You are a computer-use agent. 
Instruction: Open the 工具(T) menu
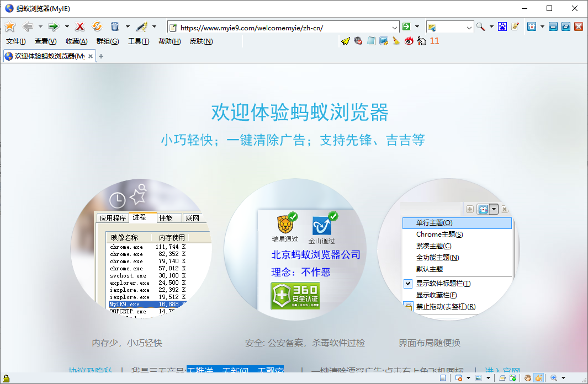tap(139, 41)
